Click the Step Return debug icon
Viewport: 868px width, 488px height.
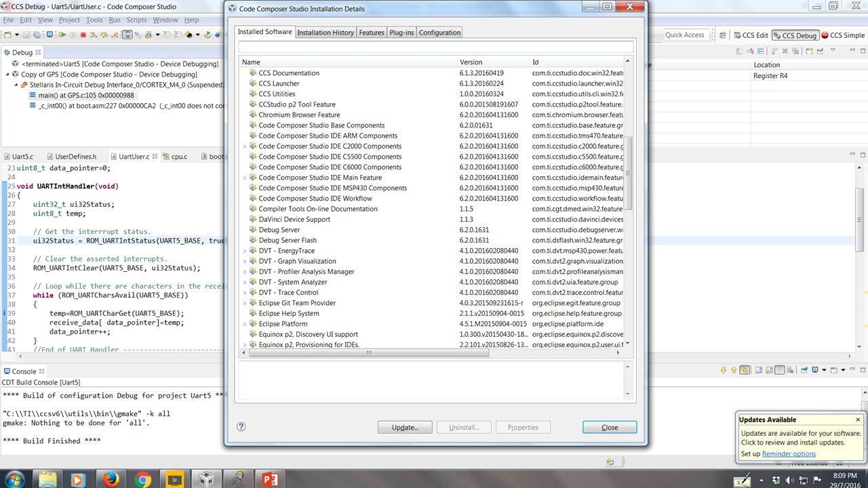click(x=115, y=35)
